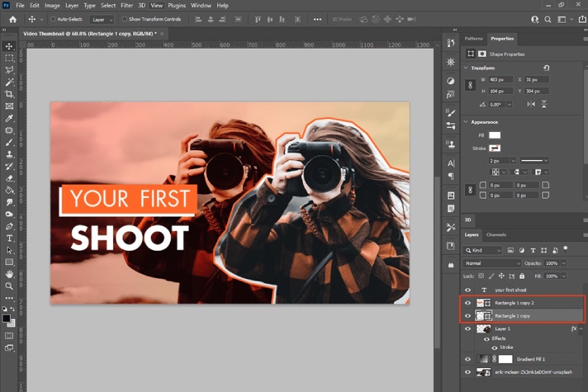Screen dimensions: 588x392
Task: Select the Rectangle shape tool
Action: [9, 262]
